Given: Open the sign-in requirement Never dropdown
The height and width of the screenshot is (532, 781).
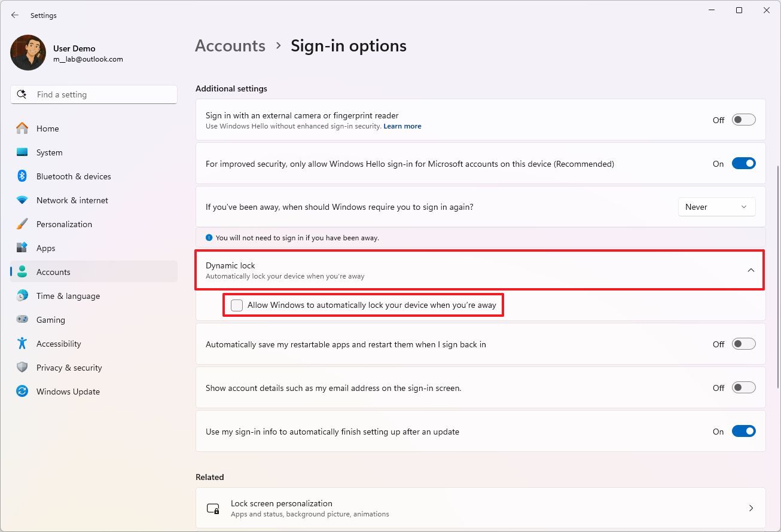Looking at the screenshot, I should pyautogui.click(x=716, y=207).
